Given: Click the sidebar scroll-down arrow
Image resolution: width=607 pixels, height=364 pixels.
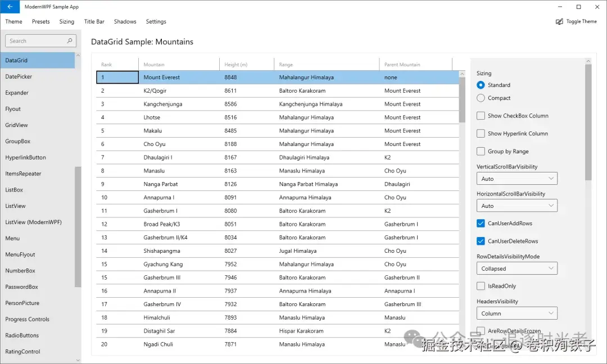Looking at the screenshot, I should pyautogui.click(x=78, y=360).
